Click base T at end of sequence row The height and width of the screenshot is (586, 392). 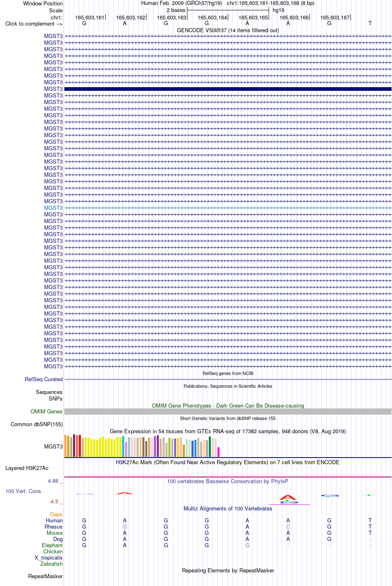tap(370, 23)
